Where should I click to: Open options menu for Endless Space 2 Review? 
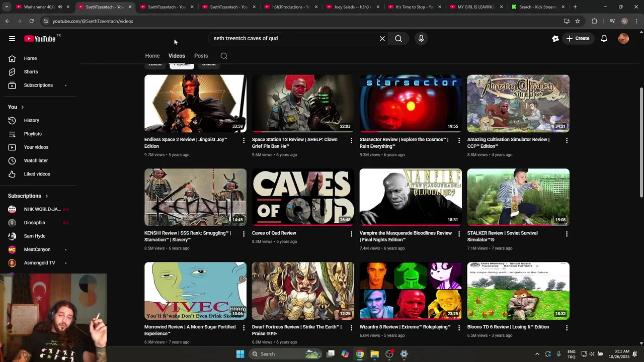click(244, 140)
